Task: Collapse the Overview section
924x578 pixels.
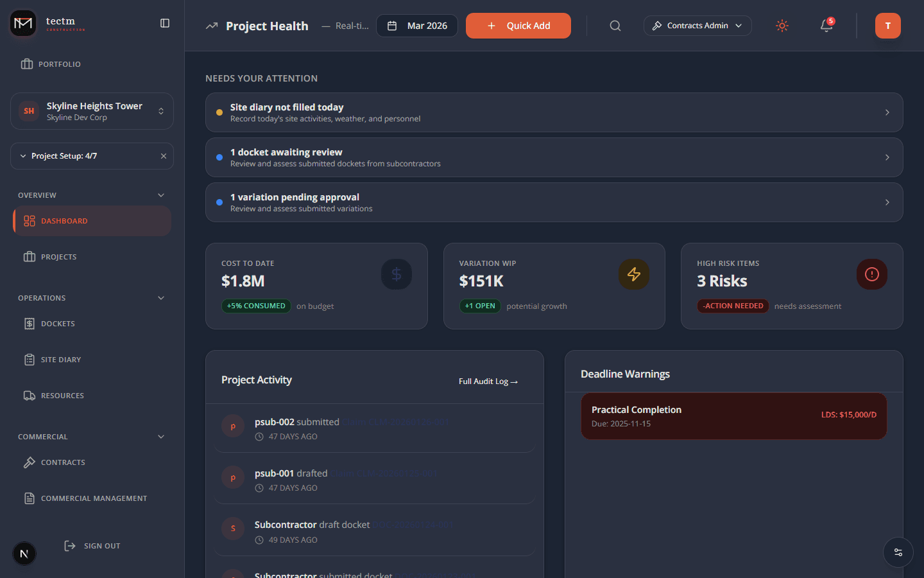Action: click(160, 195)
